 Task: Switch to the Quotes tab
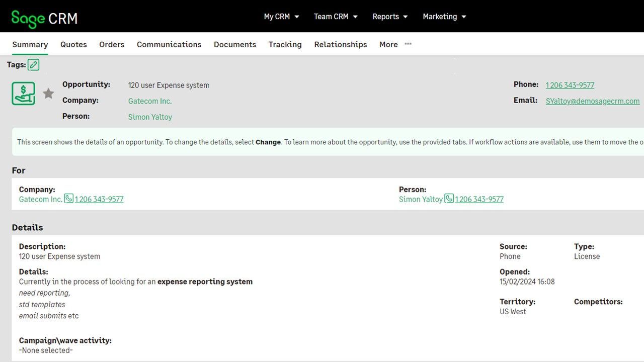[73, 44]
